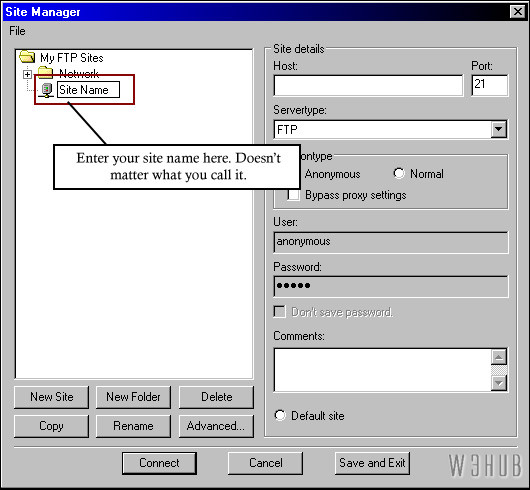Click the Site Name edit box in tree
The height and width of the screenshot is (490, 530).
tap(88, 90)
